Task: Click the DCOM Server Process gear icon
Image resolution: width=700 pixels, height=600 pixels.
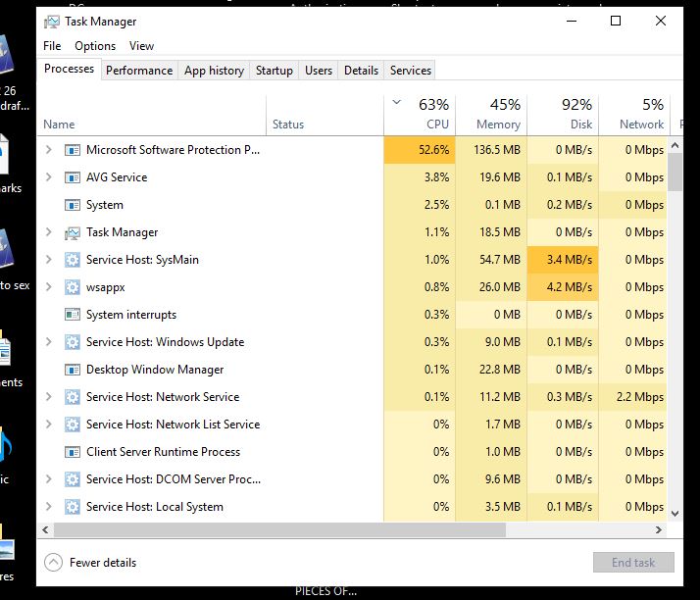Action: pyautogui.click(x=73, y=479)
